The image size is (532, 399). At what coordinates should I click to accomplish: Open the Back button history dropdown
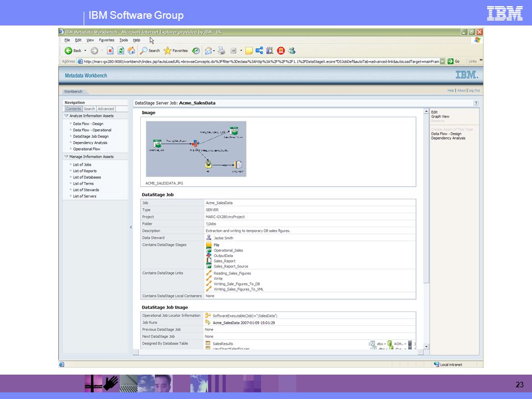point(85,50)
